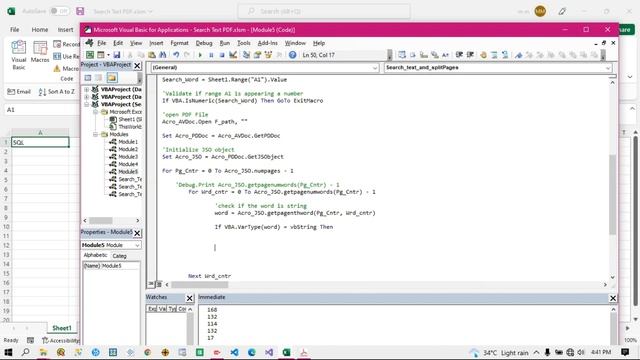Open the Insert UserForm dropdown arrow
This screenshot has height=360, width=640.
coord(108,55)
